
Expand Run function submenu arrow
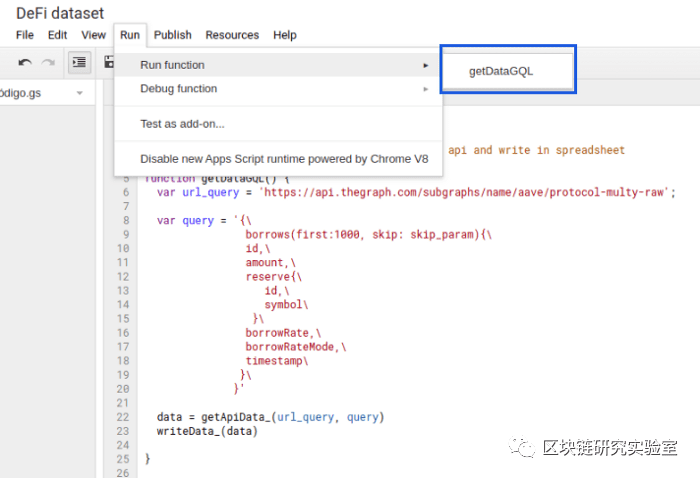[x=425, y=65]
